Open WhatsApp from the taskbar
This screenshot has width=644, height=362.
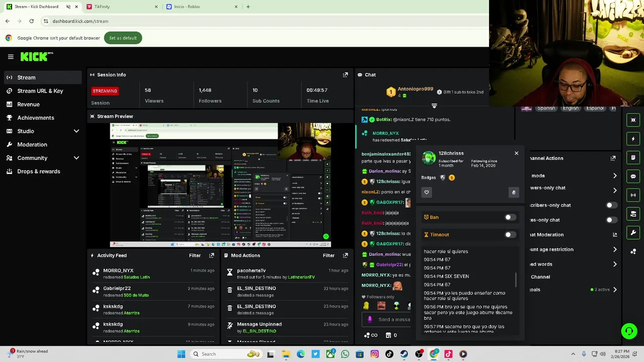click(x=345, y=354)
